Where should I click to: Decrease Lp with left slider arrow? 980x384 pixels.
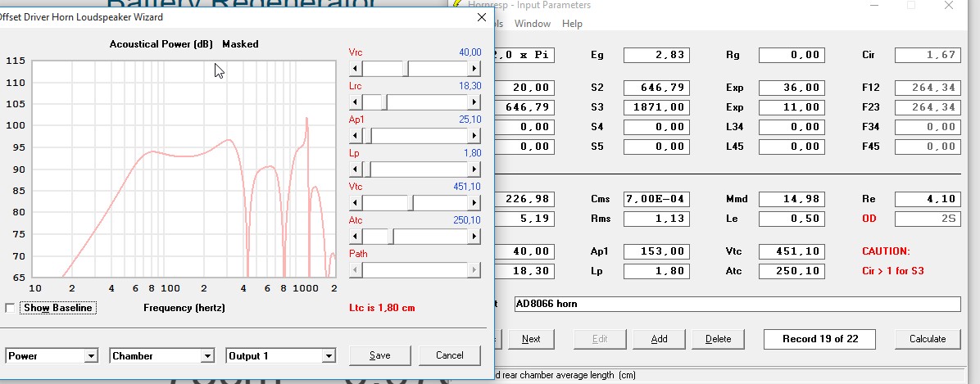[356, 169]
